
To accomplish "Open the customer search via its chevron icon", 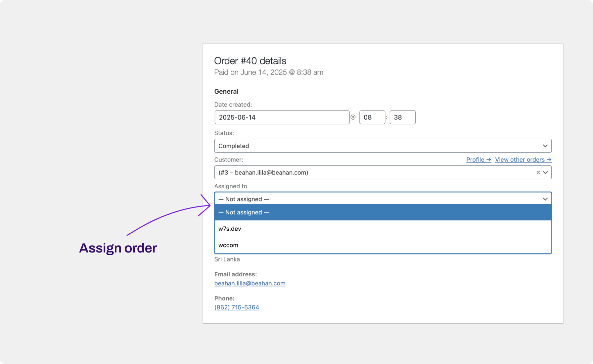I will coord(545,172).
